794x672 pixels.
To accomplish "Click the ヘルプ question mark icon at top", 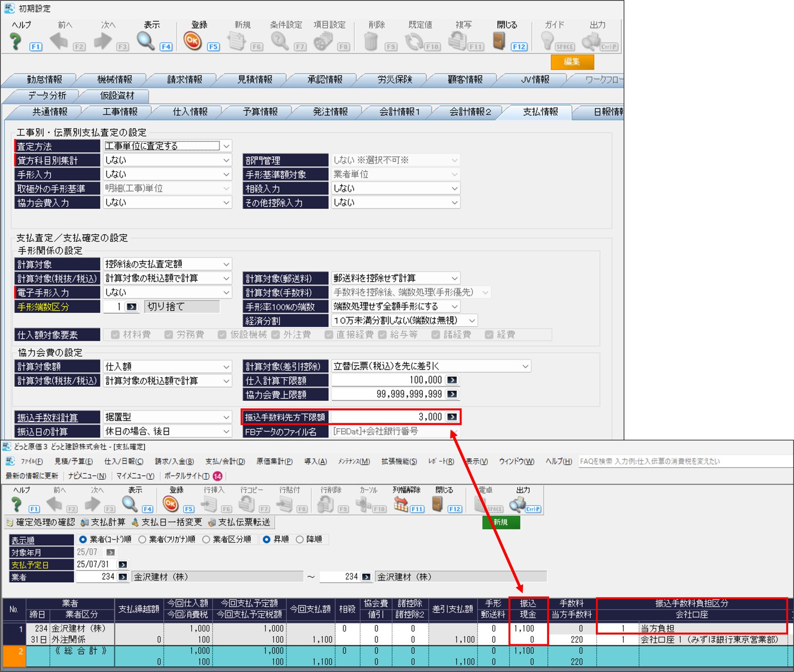I will 16,41.
